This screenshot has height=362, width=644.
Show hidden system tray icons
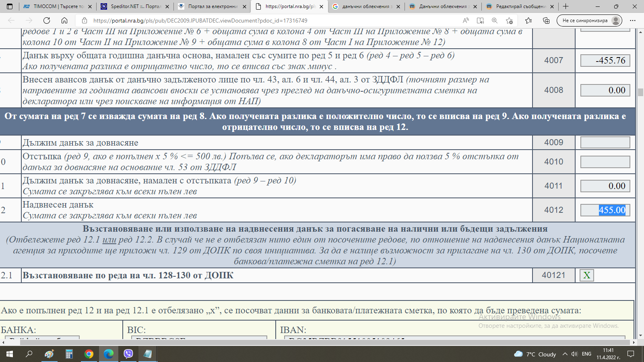pyautogui.click(x=565, y=354)
